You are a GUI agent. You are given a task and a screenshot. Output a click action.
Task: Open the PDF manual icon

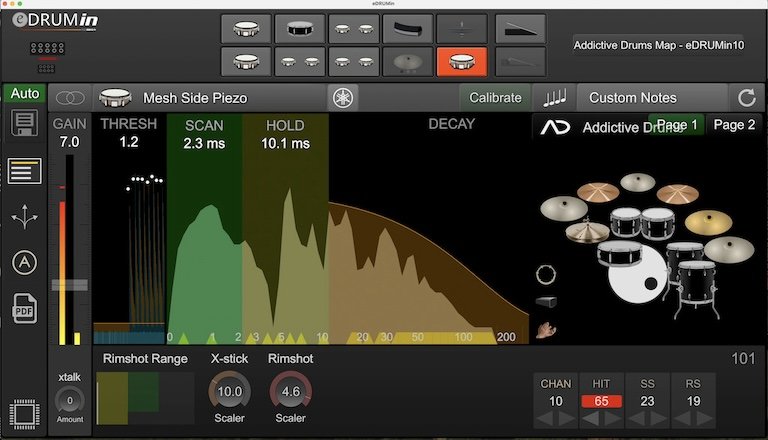tap(24, 309)
